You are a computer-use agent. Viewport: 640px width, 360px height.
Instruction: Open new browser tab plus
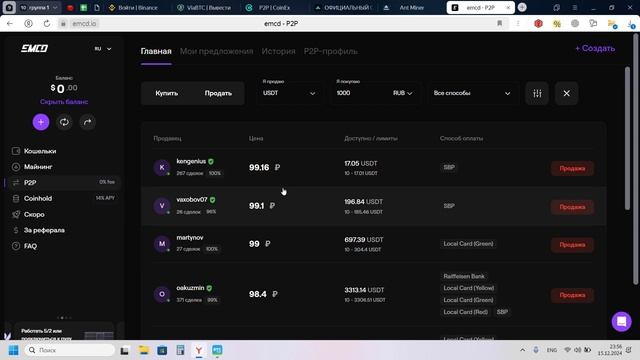point(522,7)
